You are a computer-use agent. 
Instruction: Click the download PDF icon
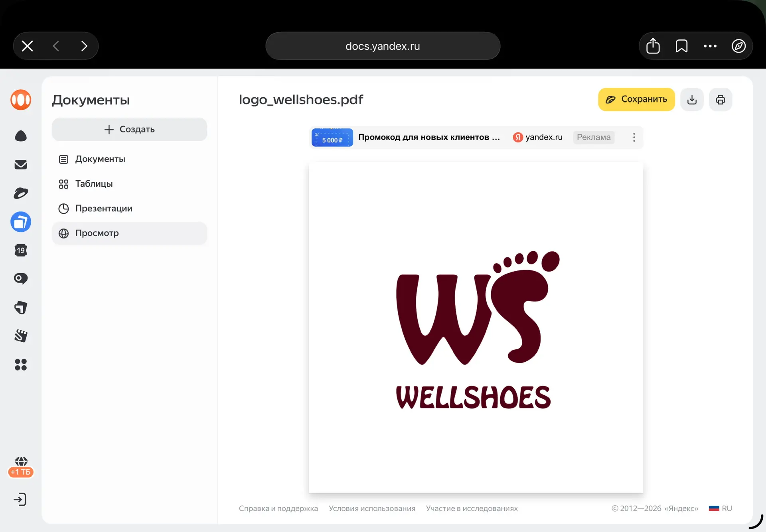click(x=692, y=100)
